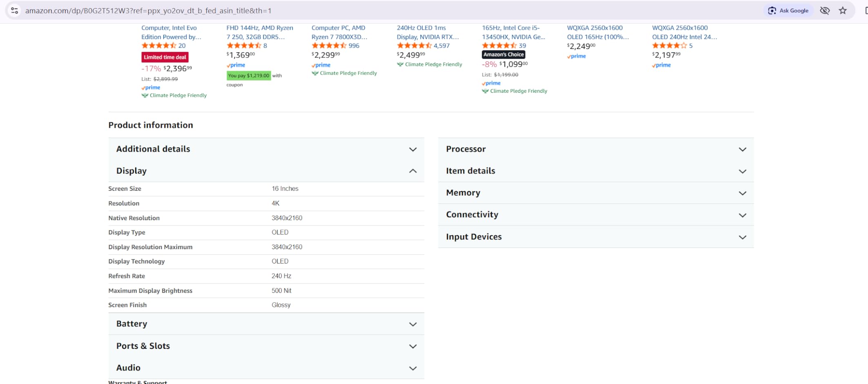Open the 4,597 reviews count link

(x=442, y=46)
